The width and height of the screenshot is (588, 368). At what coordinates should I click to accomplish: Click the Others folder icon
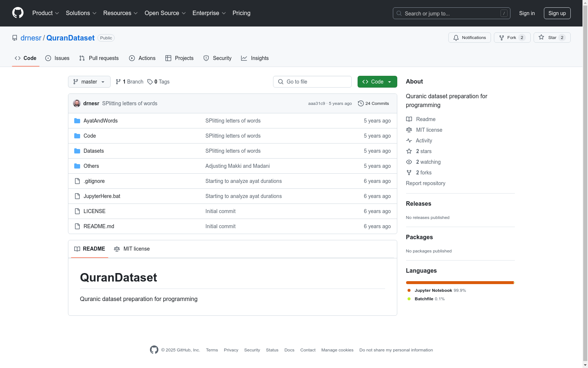coord(77,166)
